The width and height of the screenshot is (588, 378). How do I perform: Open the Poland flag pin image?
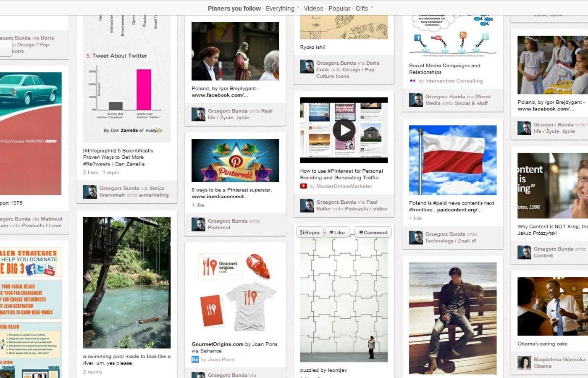pos(453,160)
